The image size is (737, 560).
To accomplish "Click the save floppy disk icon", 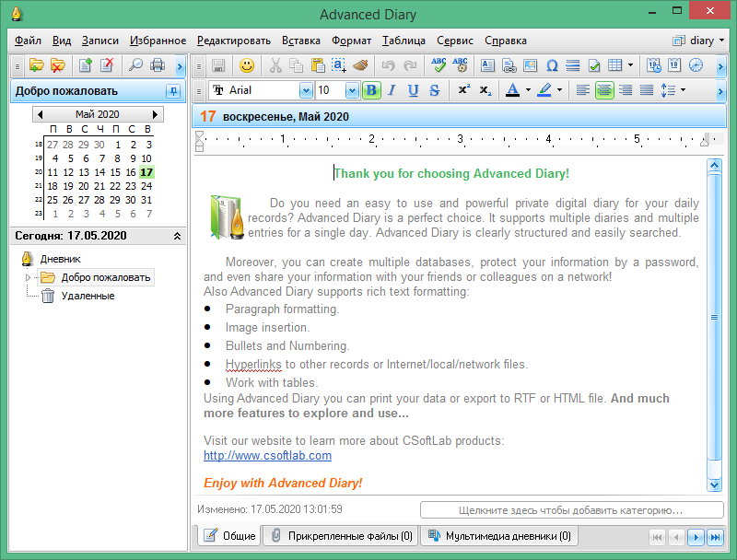I will click(218, 65).
